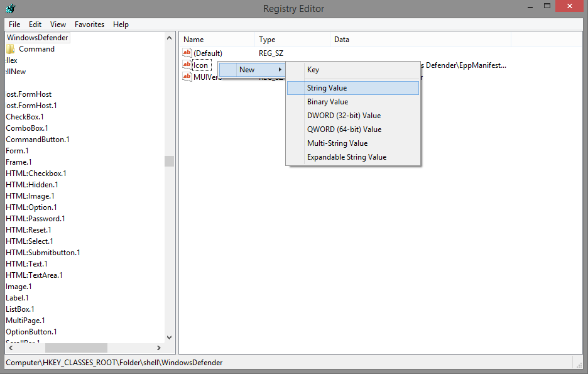Select the Frame.1 tree entry
This screenshot has height=374, width=588.
click(19, 162)
